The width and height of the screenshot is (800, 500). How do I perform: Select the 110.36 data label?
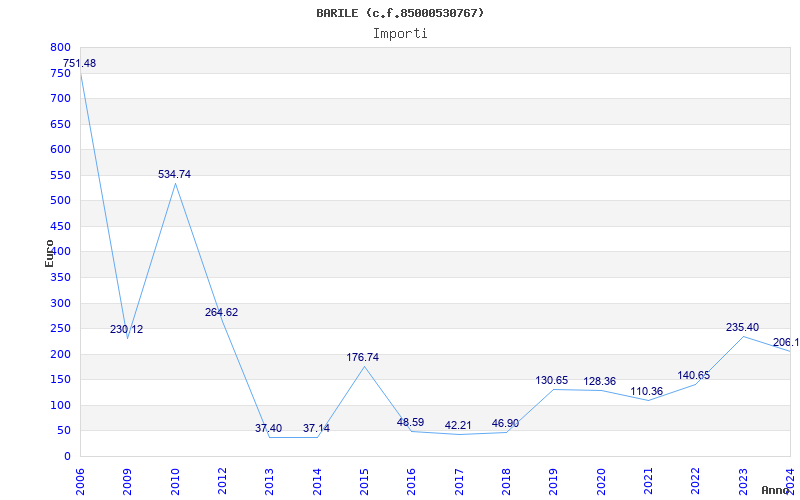pos(646,392)
